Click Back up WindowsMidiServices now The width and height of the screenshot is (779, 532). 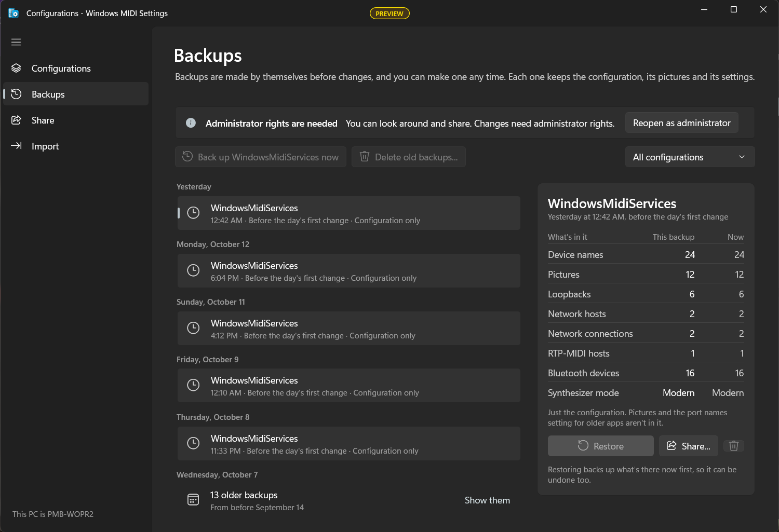[x=261, y=157]
